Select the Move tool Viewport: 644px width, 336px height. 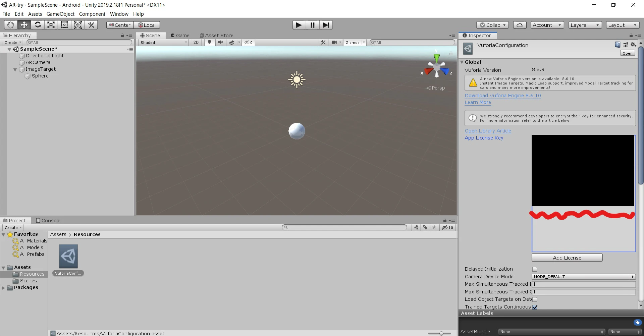[24, 25]
